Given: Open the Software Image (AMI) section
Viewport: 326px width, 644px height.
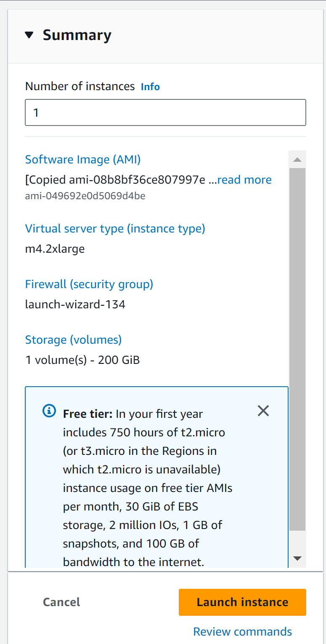Looking at the screenshot, I should coord(82,159).
